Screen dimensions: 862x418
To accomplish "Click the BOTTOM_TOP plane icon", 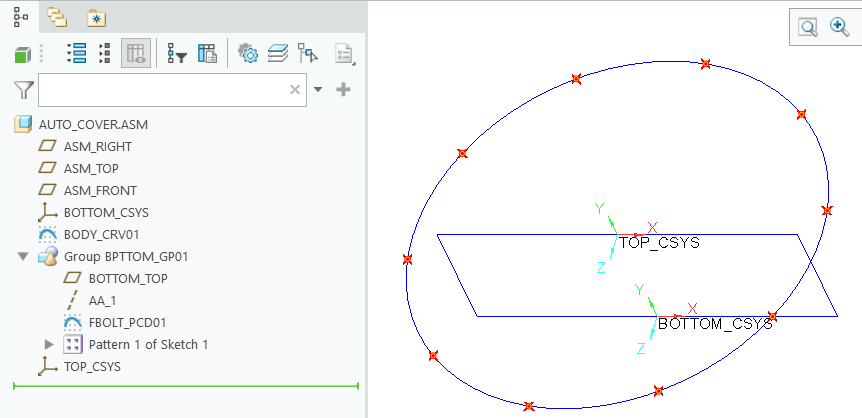I will point(73,278).
